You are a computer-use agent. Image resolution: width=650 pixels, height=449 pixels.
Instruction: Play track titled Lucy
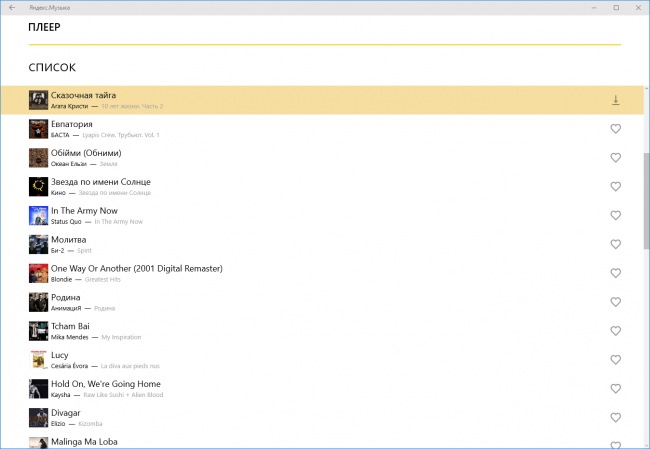point(60,355)
